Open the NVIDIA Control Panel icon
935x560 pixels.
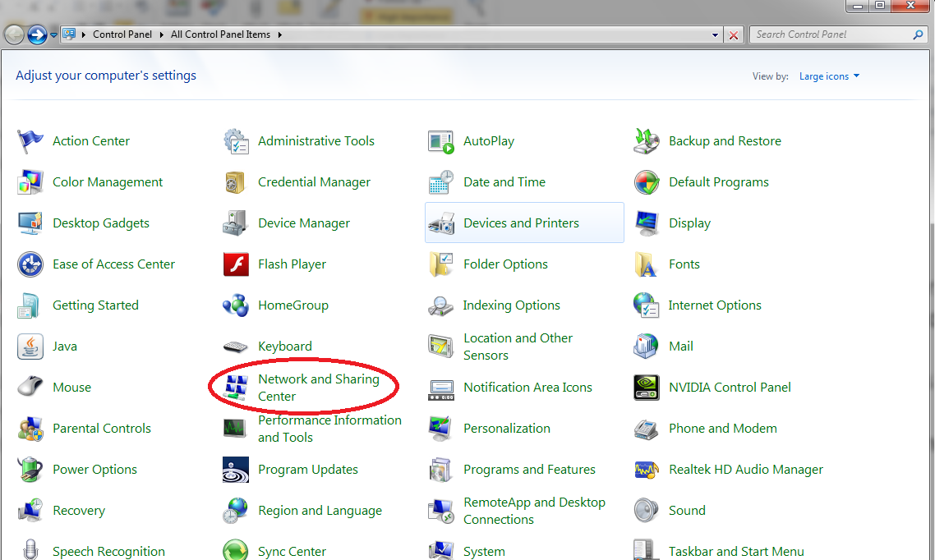(647, 388)
